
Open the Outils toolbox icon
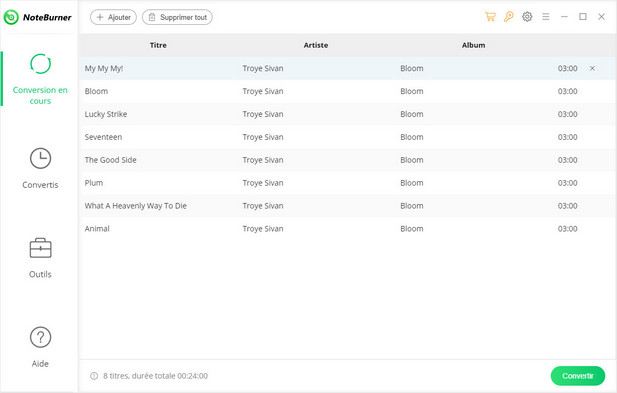40,248
